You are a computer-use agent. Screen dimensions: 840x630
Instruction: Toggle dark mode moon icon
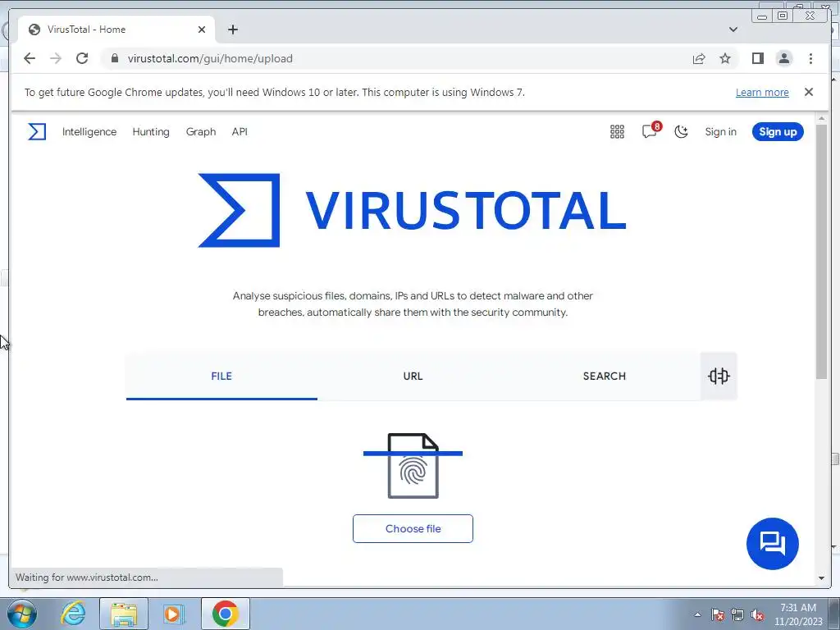pyautogui.click(x=681, y=132)
